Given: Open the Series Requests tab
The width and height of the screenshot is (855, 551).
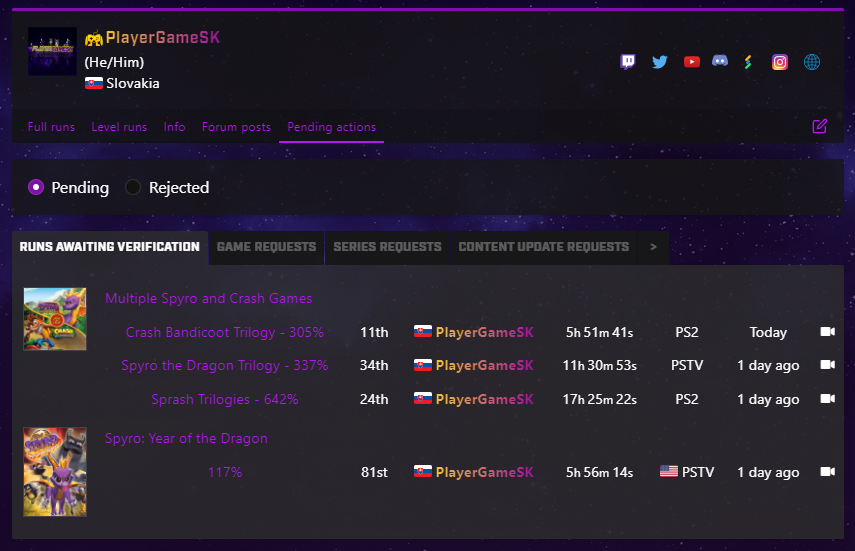Looking at the screenshot, I should point(387,247).
